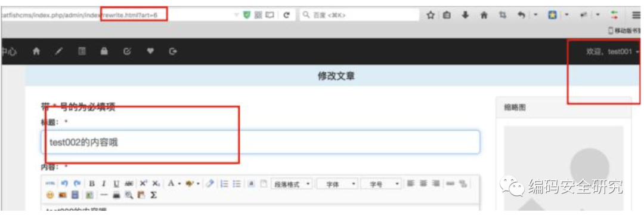Insert bulleted list in editor
Viewport: 644px width, 215px height.
[237, 183]
